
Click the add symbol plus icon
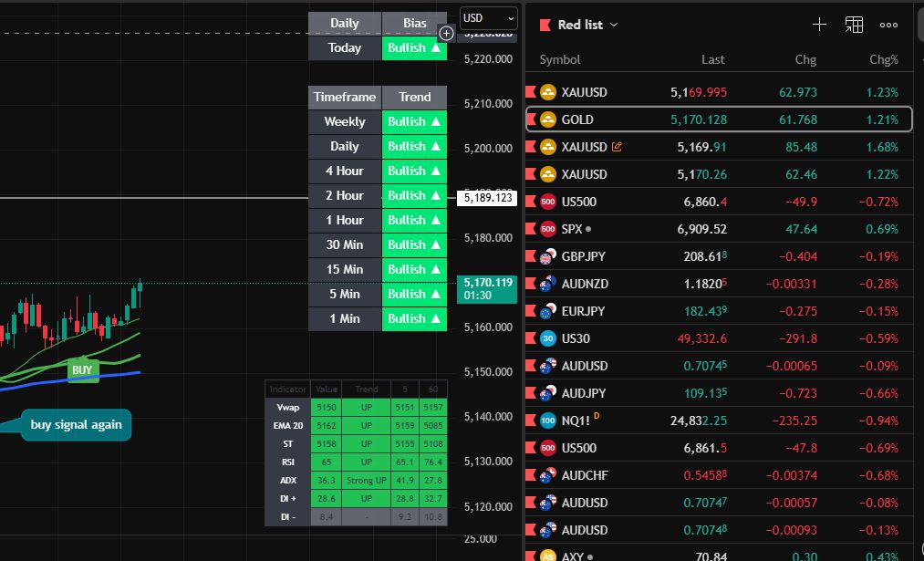[x=819, y=25]
